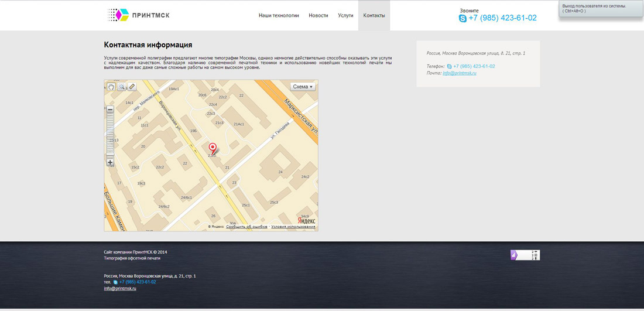644x311 pixels.
Task: Select the ruler distance tool on the map
Action: click(x=131, y=87)
